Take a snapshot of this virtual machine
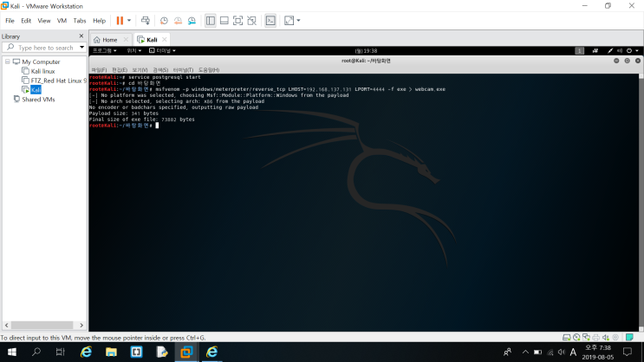 click(164, 21)
